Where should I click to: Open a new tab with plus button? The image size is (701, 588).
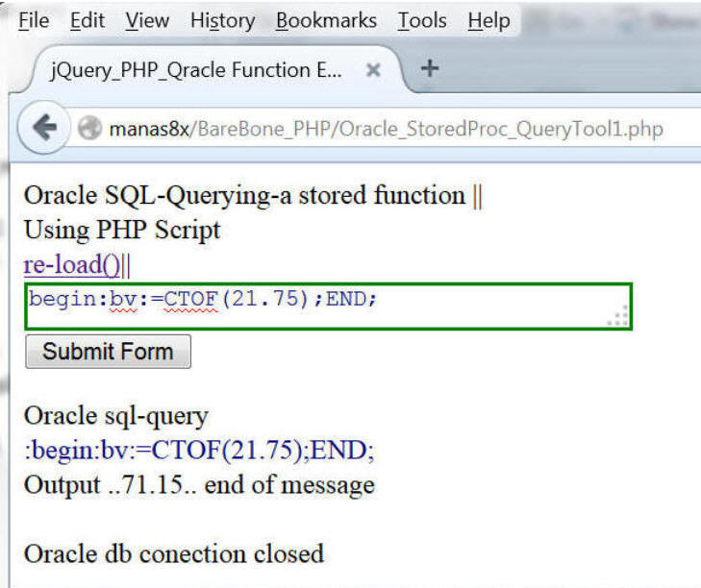tap(430, 68)
